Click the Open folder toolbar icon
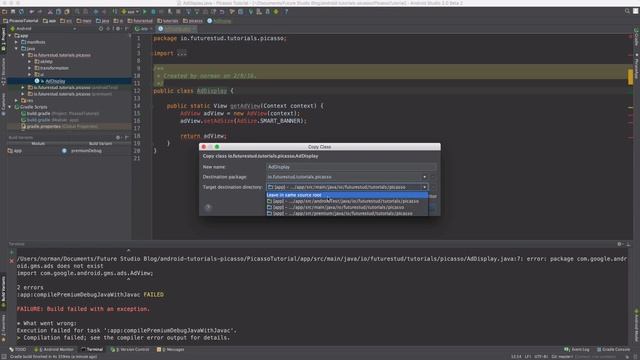 [5, 11]
